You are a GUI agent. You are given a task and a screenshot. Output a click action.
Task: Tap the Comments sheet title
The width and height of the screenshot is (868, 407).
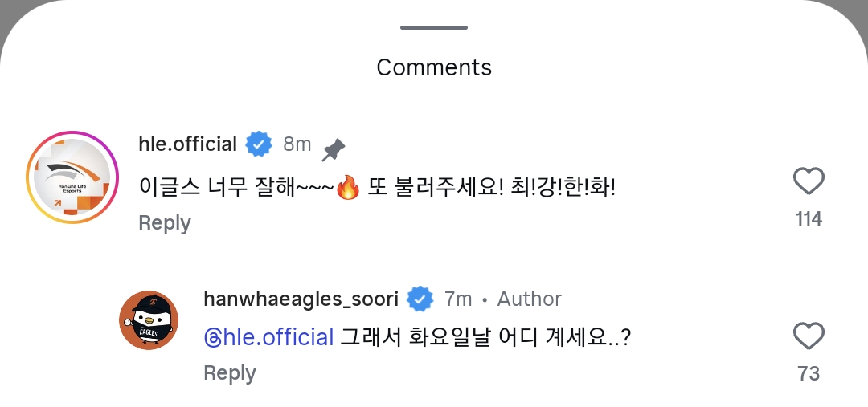pos(434,67)
